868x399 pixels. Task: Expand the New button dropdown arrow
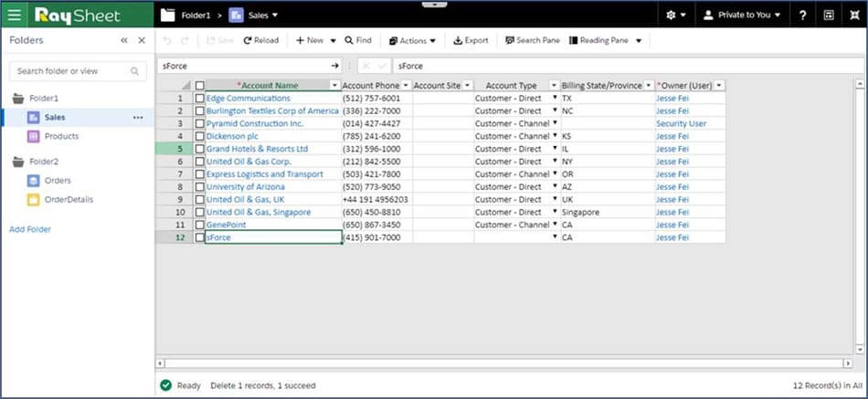coord(333,40)
